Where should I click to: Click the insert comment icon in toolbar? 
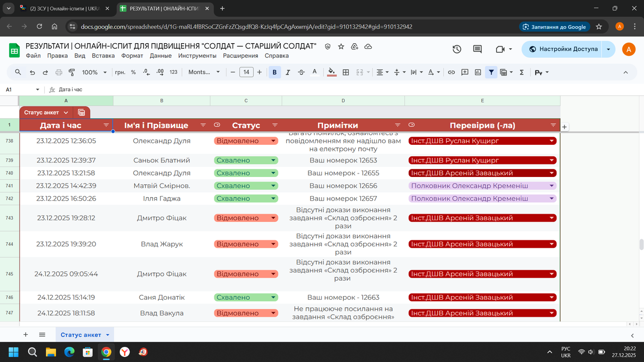465,72
